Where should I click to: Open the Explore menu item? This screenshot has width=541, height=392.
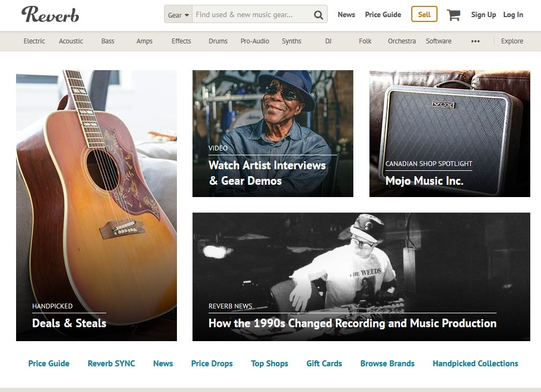point(512,41)
